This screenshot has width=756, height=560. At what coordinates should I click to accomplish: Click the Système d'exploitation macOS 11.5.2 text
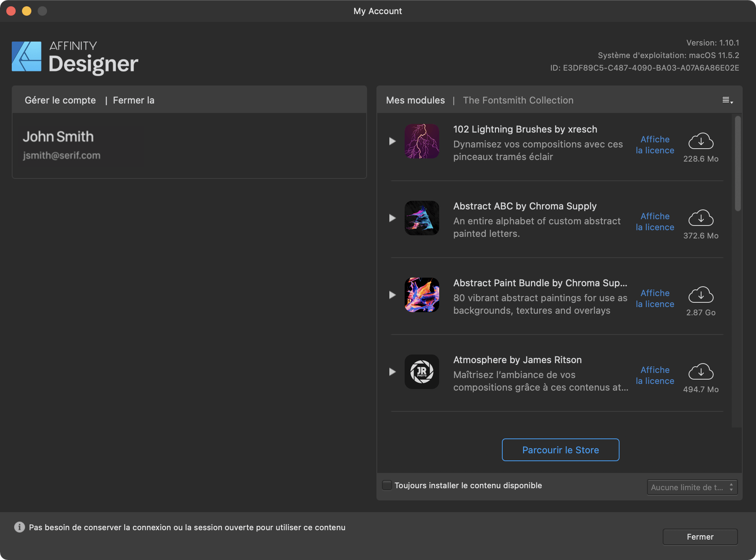pos(668,55)
